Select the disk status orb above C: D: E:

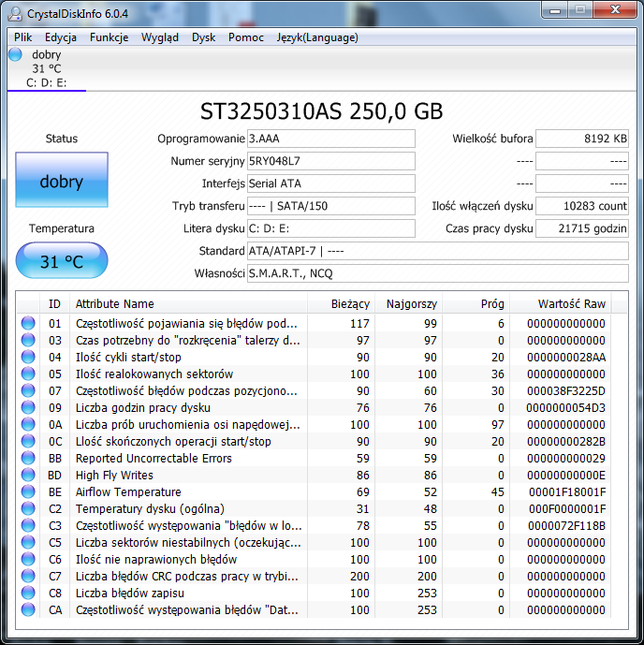pos(15,54)
